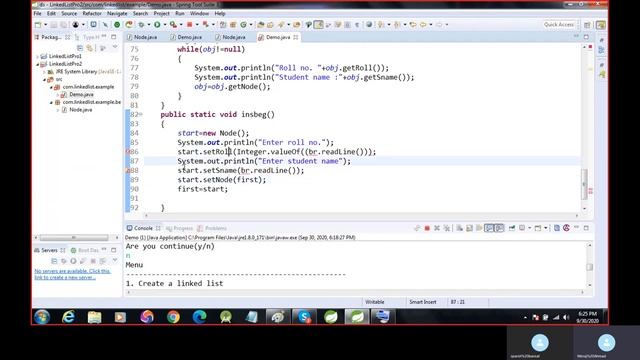The image size is (640, 360).
Task: Toggle the highlighted editor toolbar button near search
Action: tap(319, 25)
